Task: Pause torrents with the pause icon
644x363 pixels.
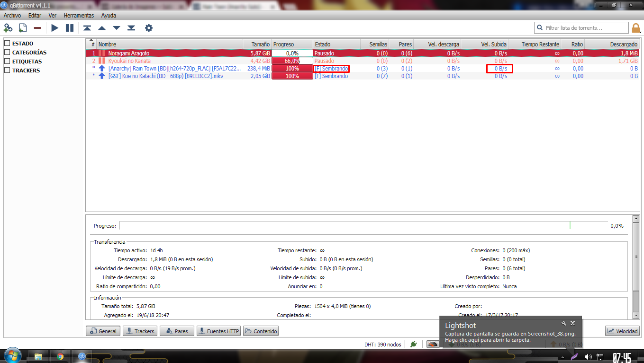Action: [70, 28]
